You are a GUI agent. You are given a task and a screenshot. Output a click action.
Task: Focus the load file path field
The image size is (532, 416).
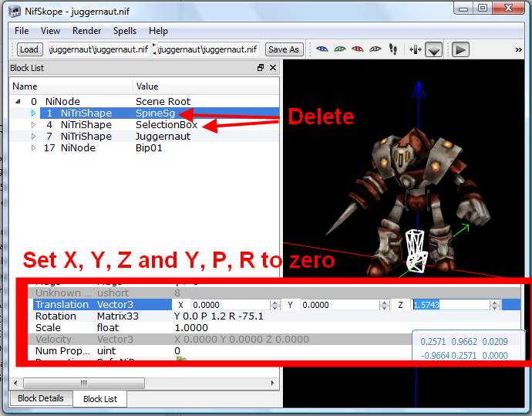(99, 49)
